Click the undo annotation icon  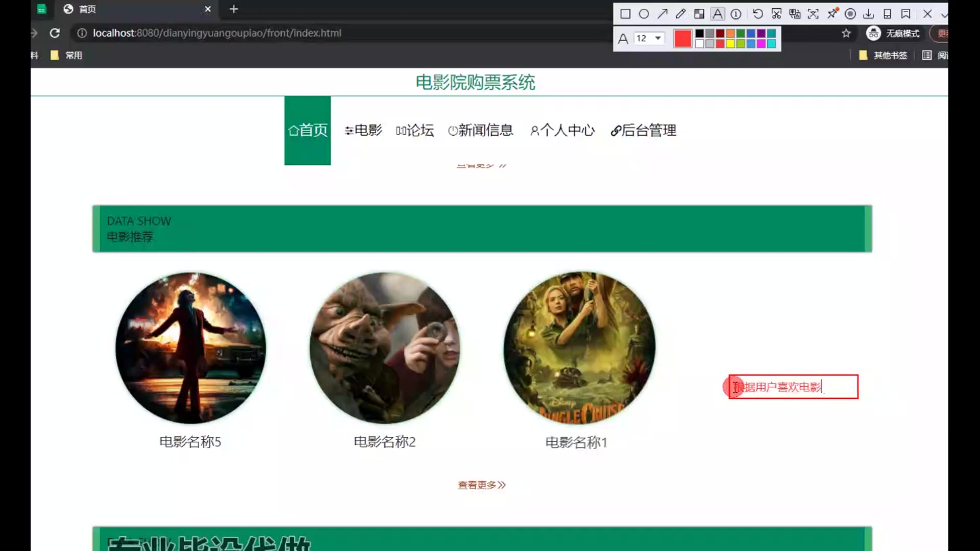(x=758, y=14)
